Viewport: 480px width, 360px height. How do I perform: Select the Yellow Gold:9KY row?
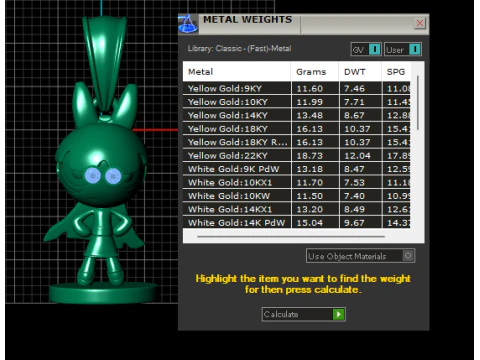pos(296,88)
